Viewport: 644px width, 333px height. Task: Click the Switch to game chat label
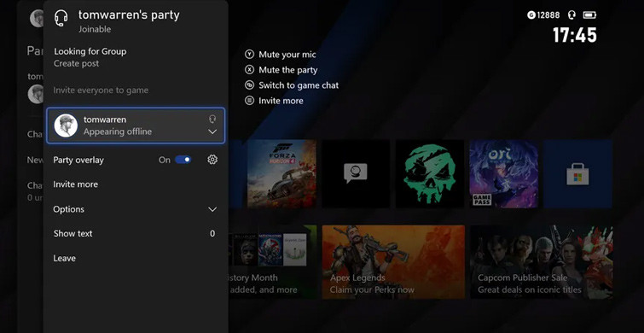tap(299, 85)
